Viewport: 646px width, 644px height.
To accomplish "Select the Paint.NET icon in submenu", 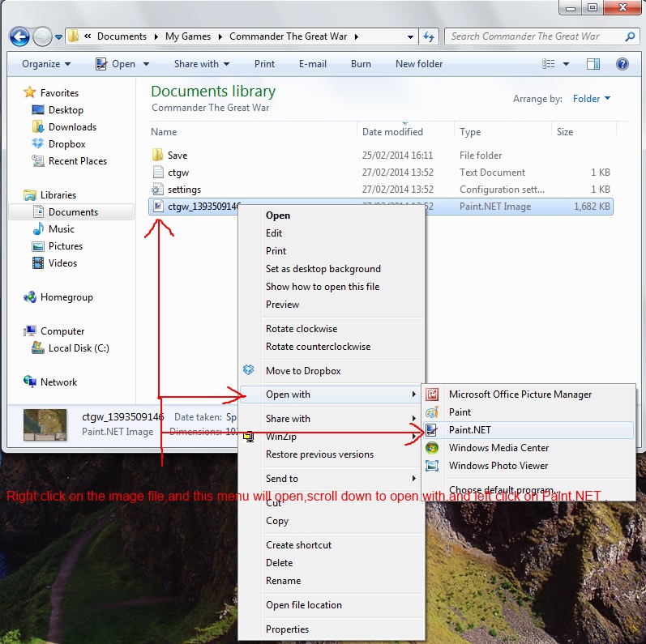I will [432, 430].
